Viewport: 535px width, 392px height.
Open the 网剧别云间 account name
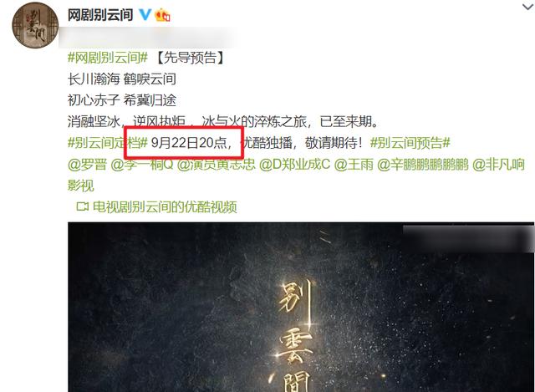100,15
